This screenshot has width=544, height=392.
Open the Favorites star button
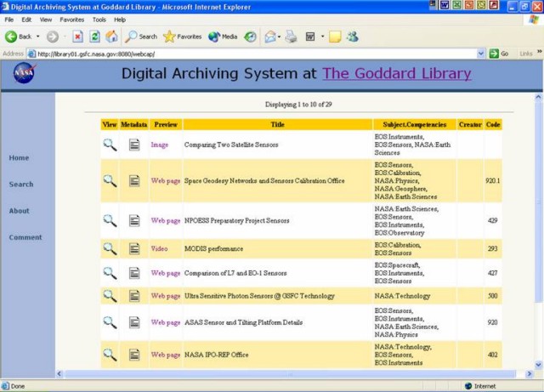click(183, 37)
